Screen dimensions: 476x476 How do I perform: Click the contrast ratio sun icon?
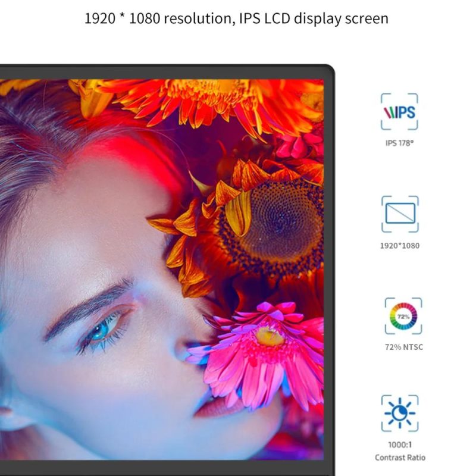pyautogui.click(x=399, y=413)
